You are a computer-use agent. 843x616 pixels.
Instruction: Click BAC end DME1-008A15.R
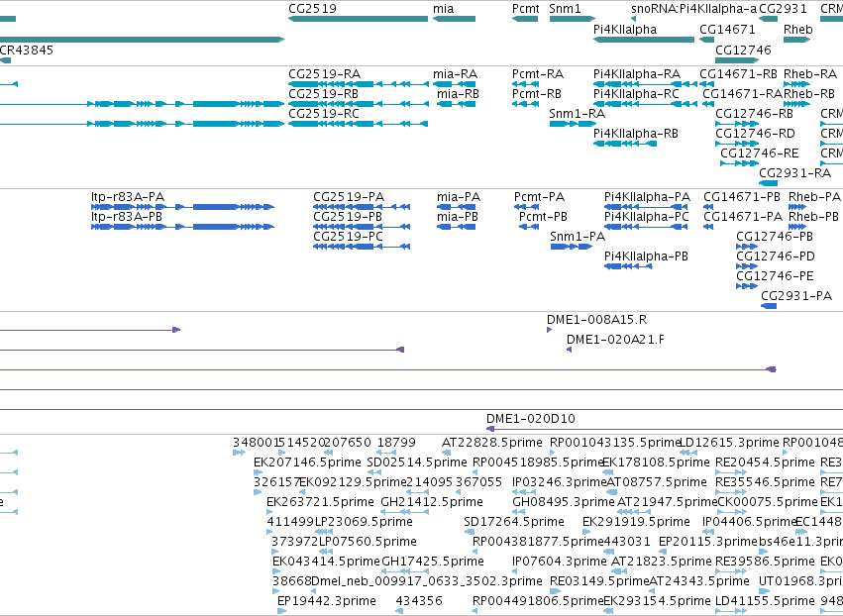pos(596,320)
